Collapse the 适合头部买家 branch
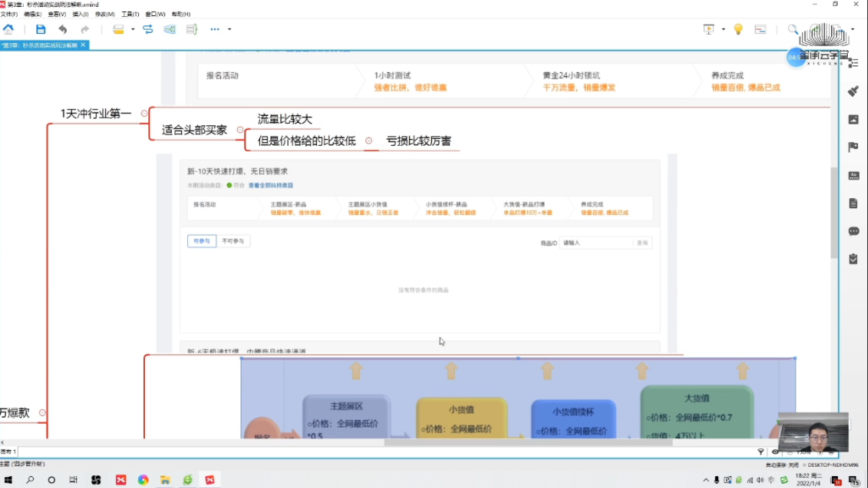This screenshot has width=868, height=488. (x=240, y=130)
